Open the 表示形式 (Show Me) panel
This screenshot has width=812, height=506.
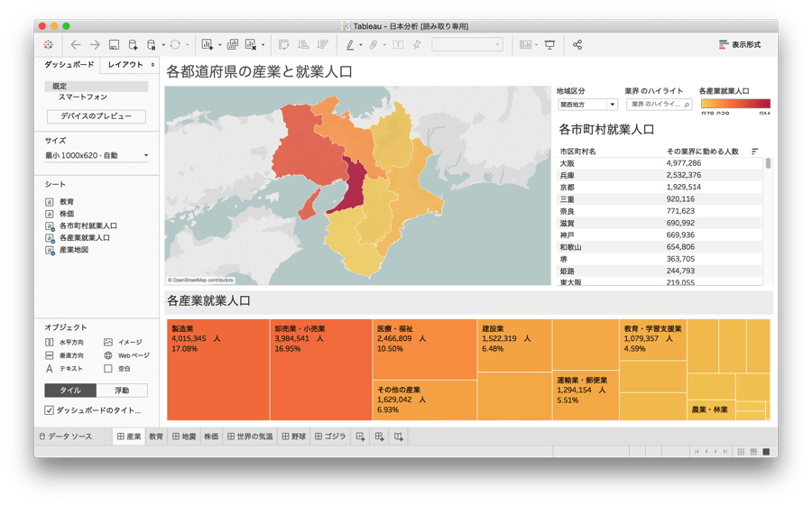point(739,44)
